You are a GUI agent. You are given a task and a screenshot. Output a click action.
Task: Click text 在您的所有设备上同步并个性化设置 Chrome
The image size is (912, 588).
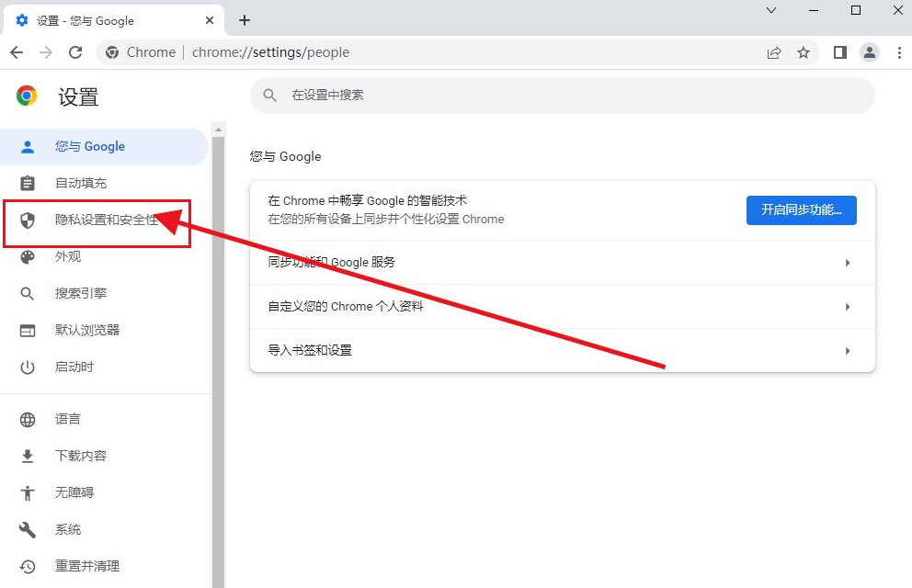click(x=385, y=219)
